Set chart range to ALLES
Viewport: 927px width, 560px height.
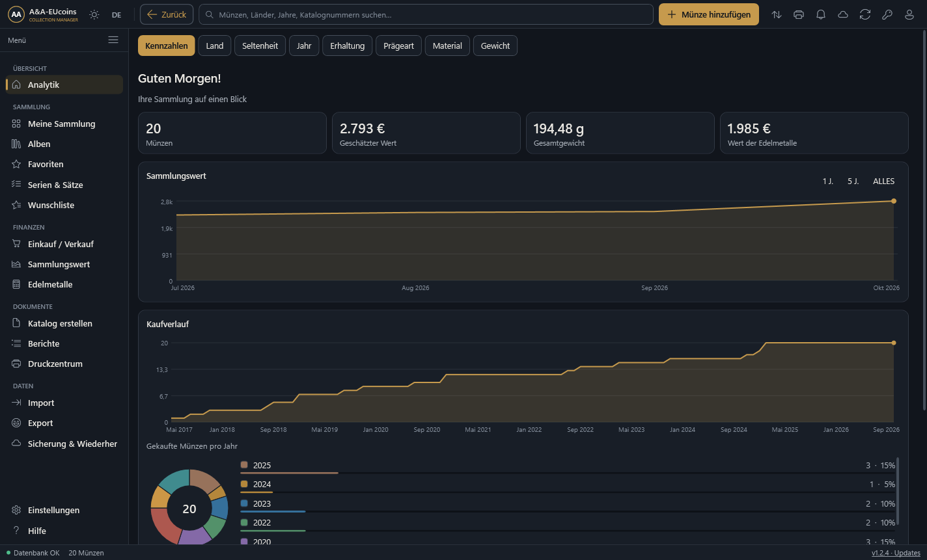pyautogui.click(x=884, y=181)
